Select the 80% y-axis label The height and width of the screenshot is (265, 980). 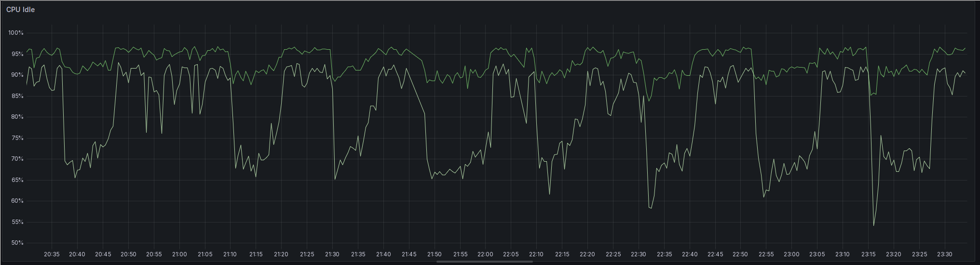click(17, 117)
